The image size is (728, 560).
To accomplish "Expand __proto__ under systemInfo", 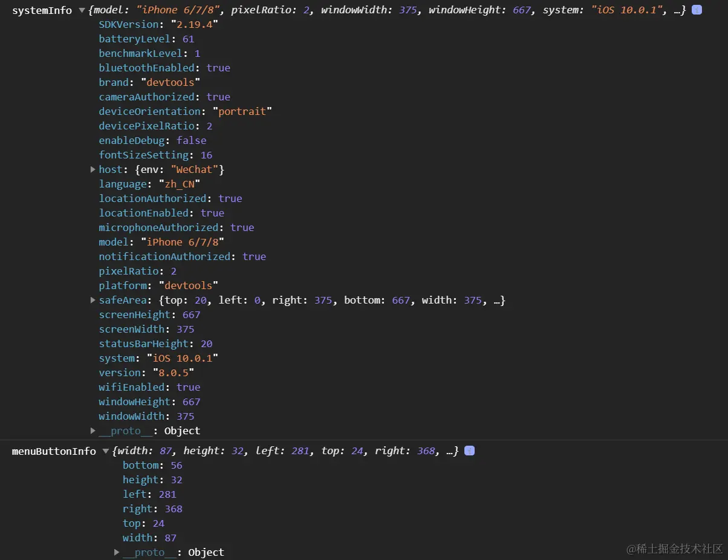I will pos(93,431).
